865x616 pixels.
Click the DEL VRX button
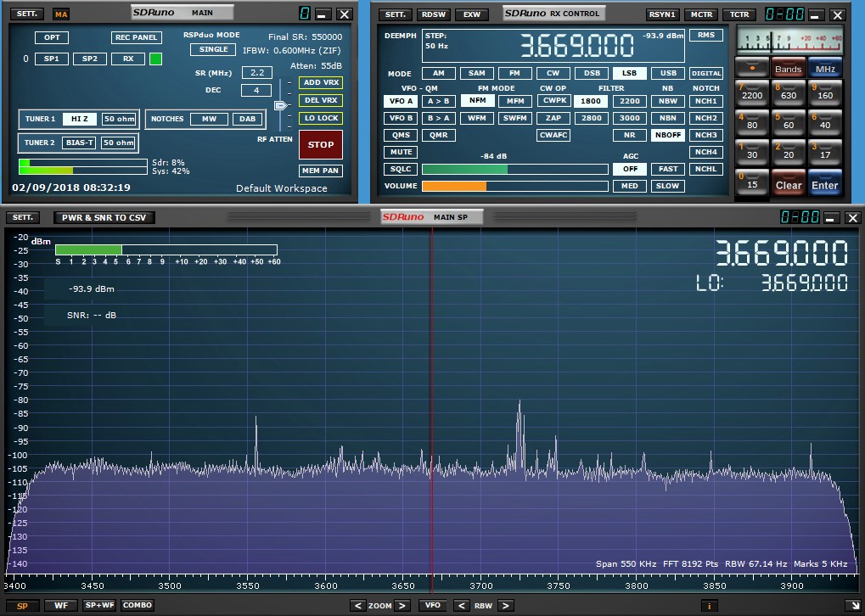[x=321, y=100]
